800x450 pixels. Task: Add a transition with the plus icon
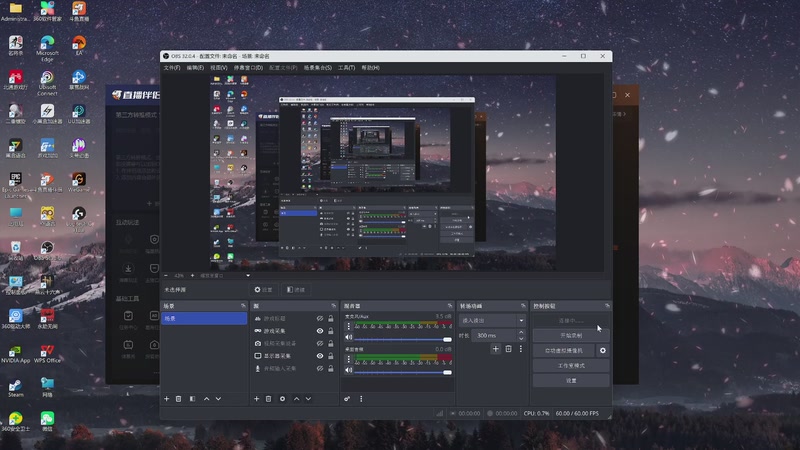pyautogui.click(x=495, y=348)
